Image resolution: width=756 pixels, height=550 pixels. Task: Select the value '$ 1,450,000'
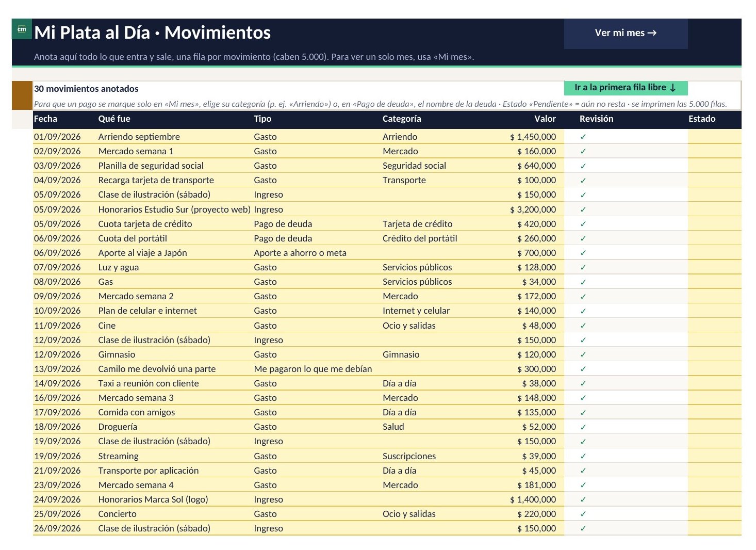pos(533,137)
